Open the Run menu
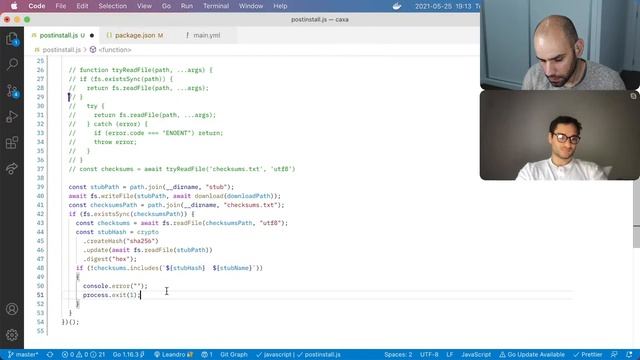Image resolution: width=640 pixels, height=360 pixels. point(187,6)
